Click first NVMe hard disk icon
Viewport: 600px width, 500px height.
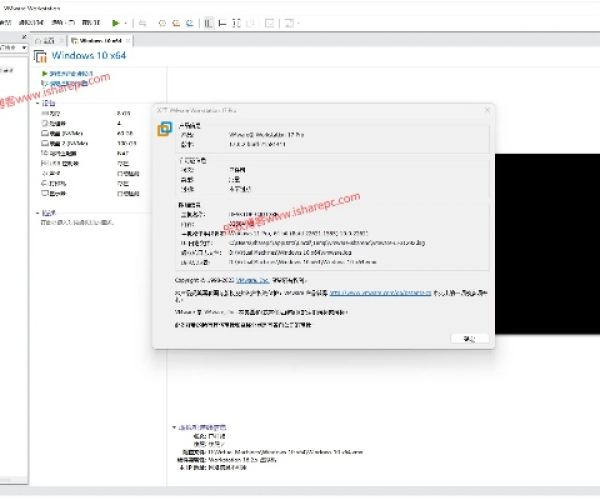45,133
